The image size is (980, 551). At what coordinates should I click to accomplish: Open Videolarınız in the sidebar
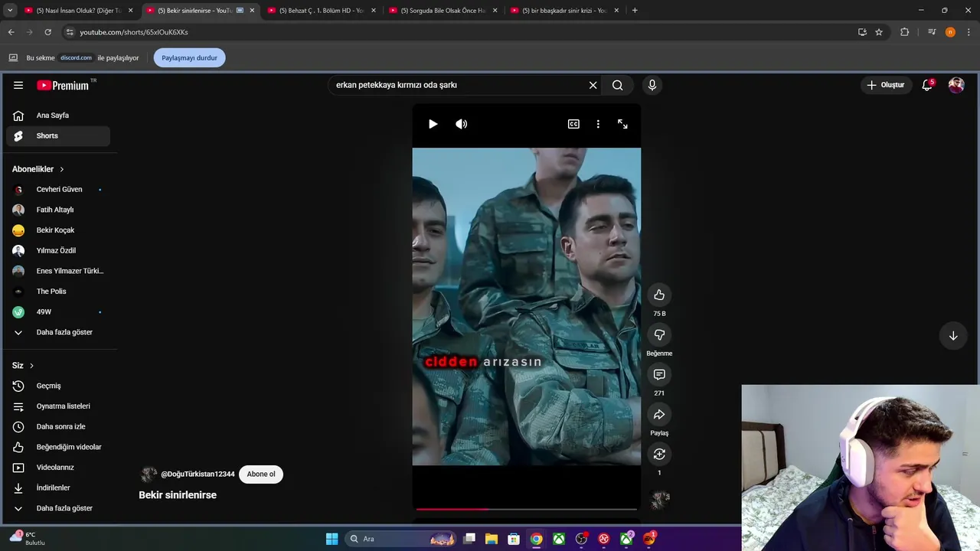coord(58,468)
